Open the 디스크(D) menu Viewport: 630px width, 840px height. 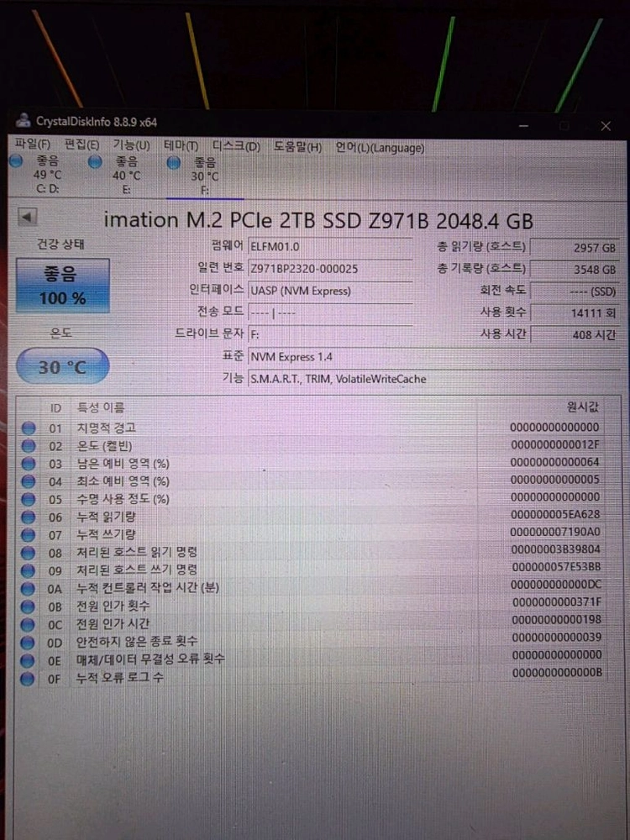click(x=236, y=147)
